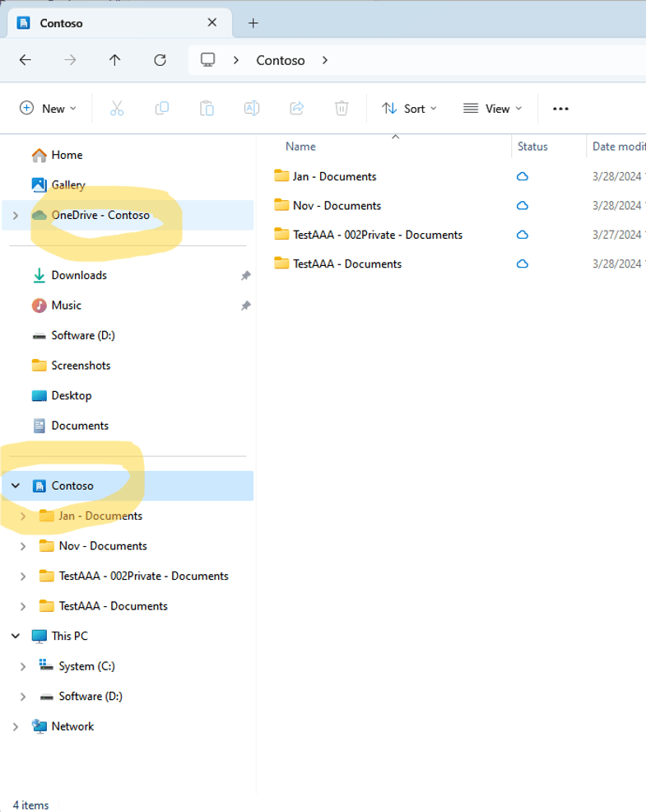Click the Paste clipboard icon
This screenshot has height=812, width=646.
[207, 108]
